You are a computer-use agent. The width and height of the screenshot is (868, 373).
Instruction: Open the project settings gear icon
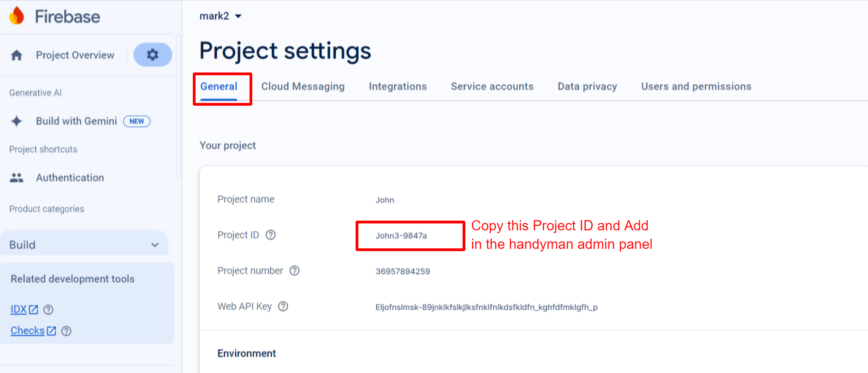pos(153,55)
